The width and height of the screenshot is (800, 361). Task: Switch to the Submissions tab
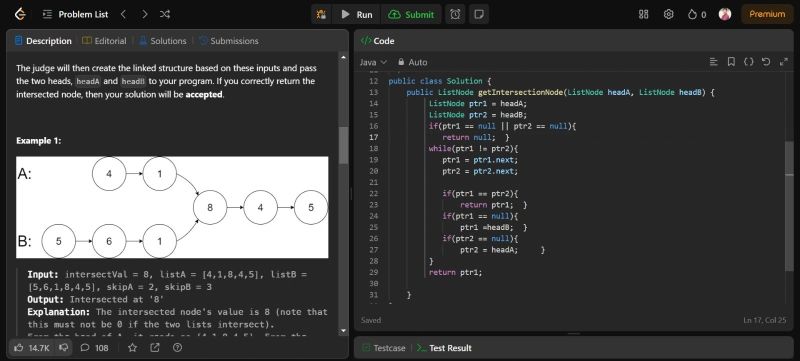pyautogui.click(x=229, y=41)
